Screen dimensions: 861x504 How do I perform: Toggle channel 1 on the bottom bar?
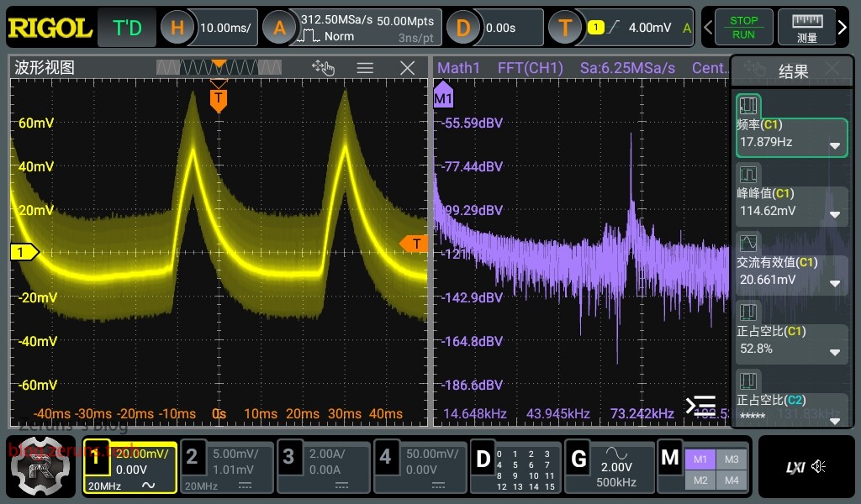click(129, 467)
